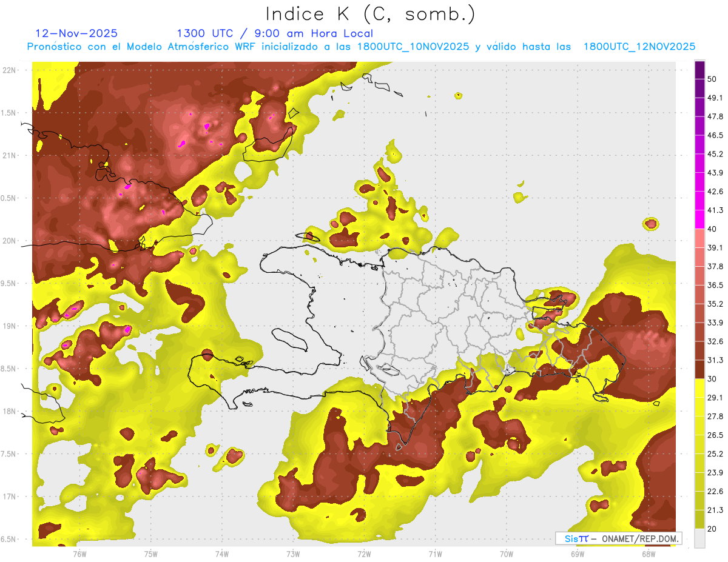Click the "Indice K (C, somb.)" title
The width and height of the screenshot is (728, 562).
click(x=370, y=13)
